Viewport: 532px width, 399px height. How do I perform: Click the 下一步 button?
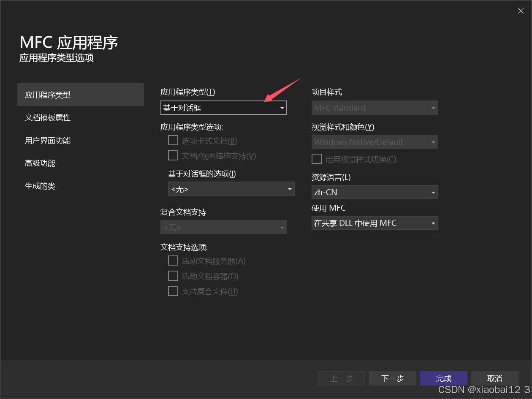coord(393,378)
